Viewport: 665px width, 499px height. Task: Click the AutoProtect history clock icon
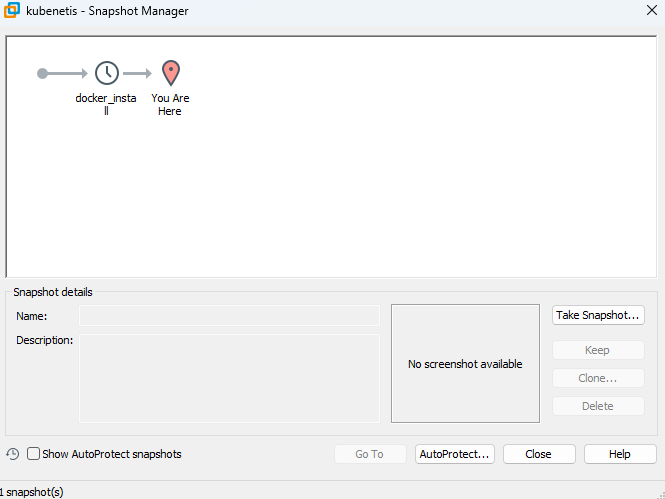point(13,454)
